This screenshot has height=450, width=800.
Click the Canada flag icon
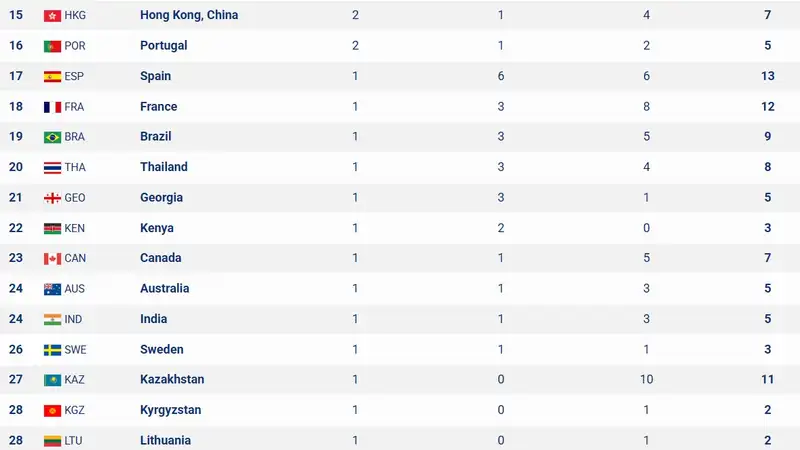coord(52,259)
